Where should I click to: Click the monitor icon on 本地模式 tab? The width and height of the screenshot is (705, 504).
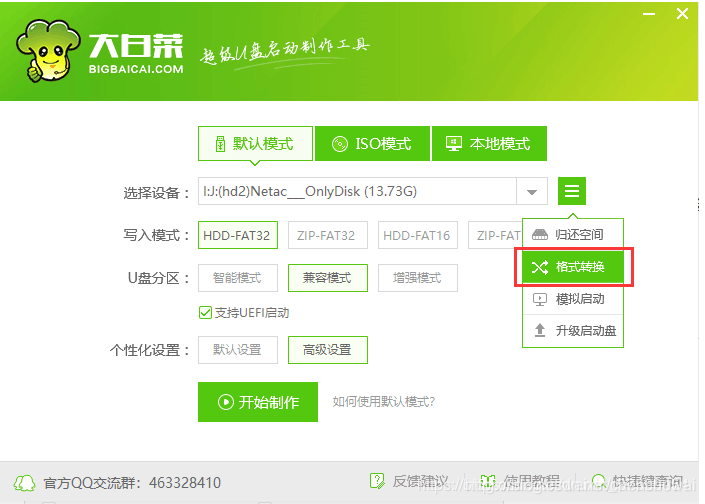tap(454, 144)
